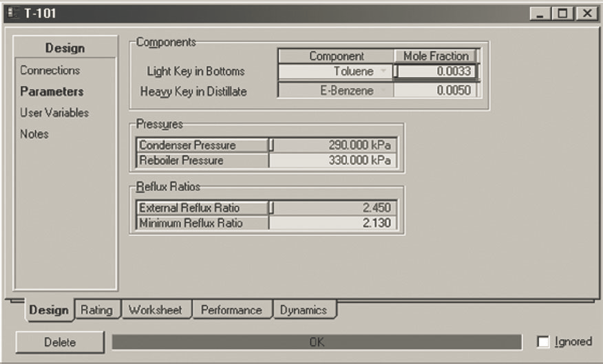Minimize the T-101 window

point(541,14)
